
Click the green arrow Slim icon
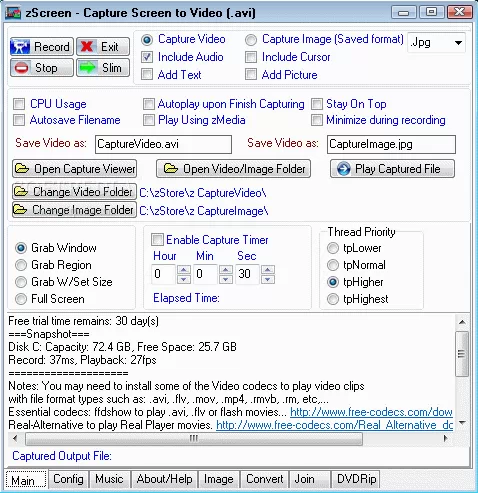pyautogui.click(x=87, y=68)
